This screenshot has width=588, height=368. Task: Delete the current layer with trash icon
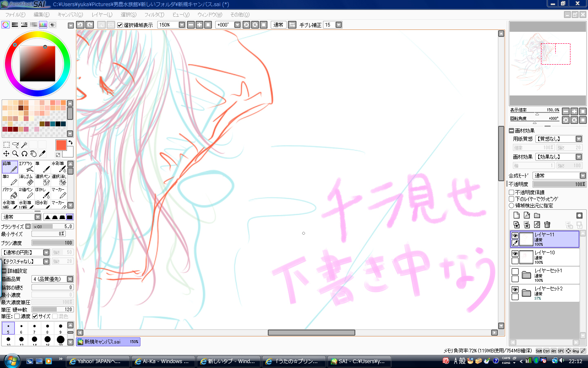547,224
